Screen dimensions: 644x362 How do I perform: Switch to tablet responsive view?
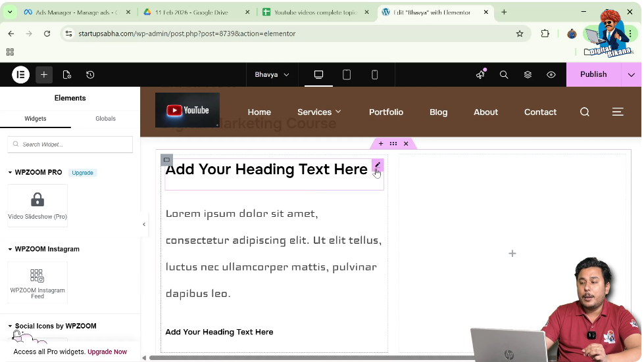click(x=347, y=75)
